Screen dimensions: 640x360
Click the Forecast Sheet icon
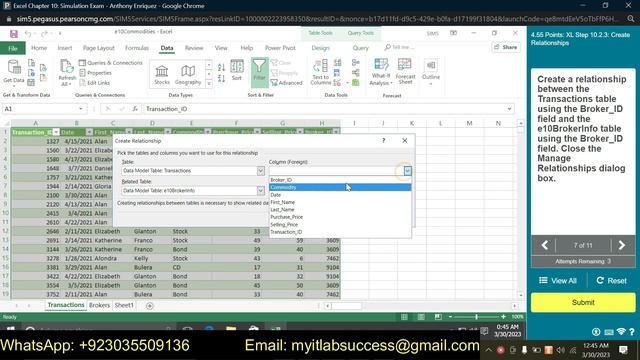(405, 71)
